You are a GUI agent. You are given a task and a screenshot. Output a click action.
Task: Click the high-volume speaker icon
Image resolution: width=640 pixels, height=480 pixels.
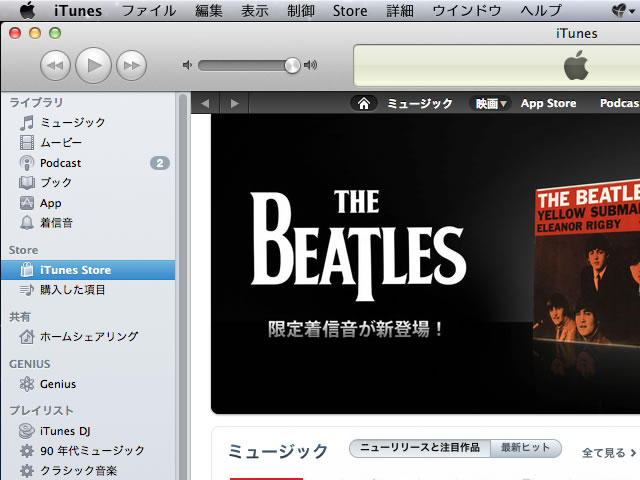[311, 65]
